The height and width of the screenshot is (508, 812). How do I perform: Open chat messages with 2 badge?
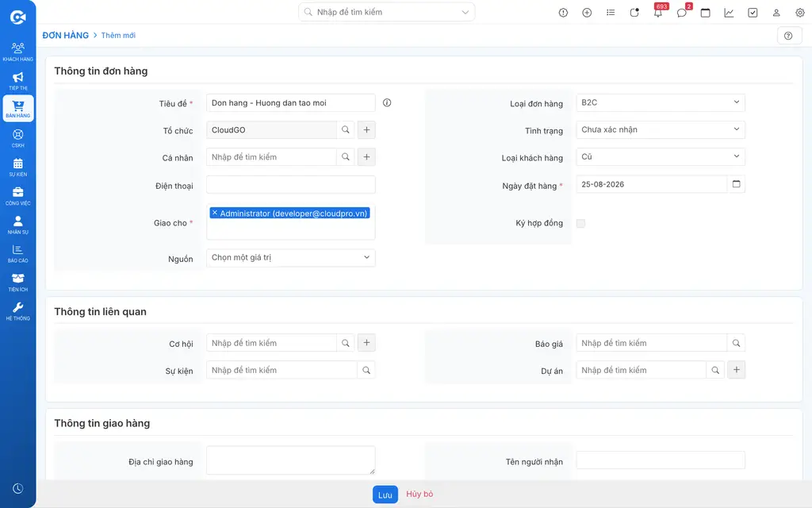(682, 12)
